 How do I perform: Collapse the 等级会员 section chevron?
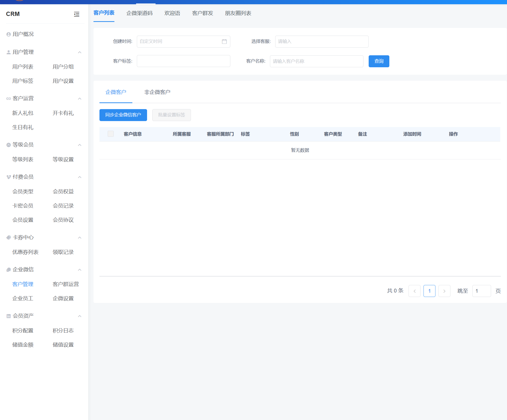click(x=80, y=145)
